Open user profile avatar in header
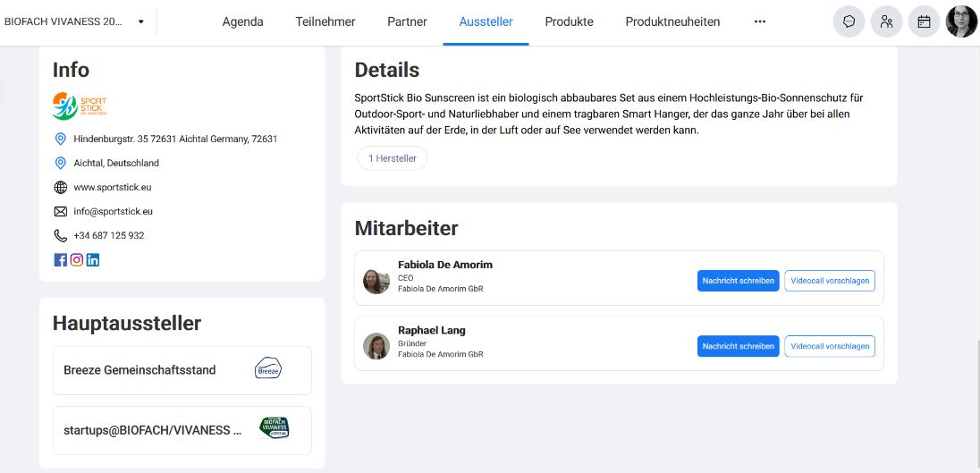980x473 pixels. click(x=961, y=21)
